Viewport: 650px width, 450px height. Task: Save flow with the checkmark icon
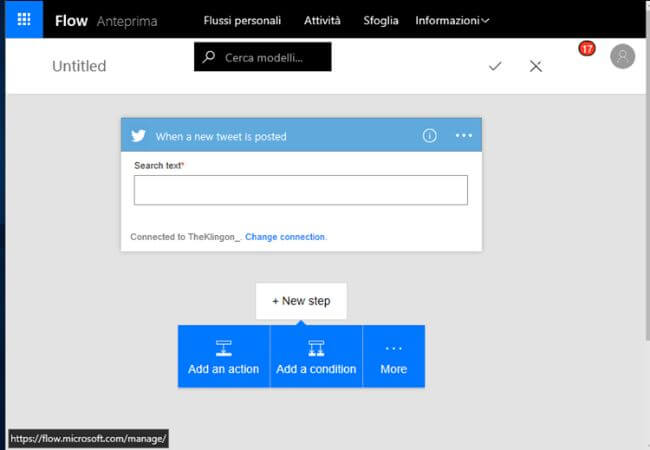(495, 66)
